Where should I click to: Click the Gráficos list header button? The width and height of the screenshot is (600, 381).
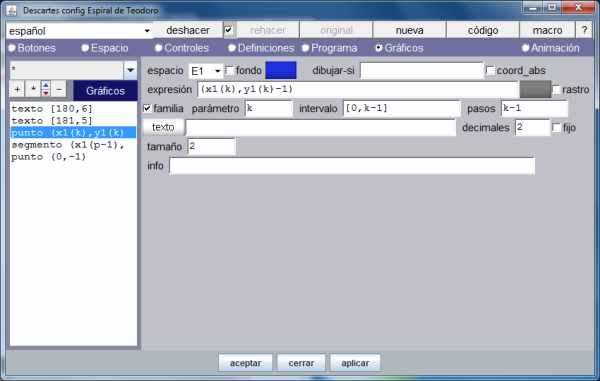coord(105,91)
